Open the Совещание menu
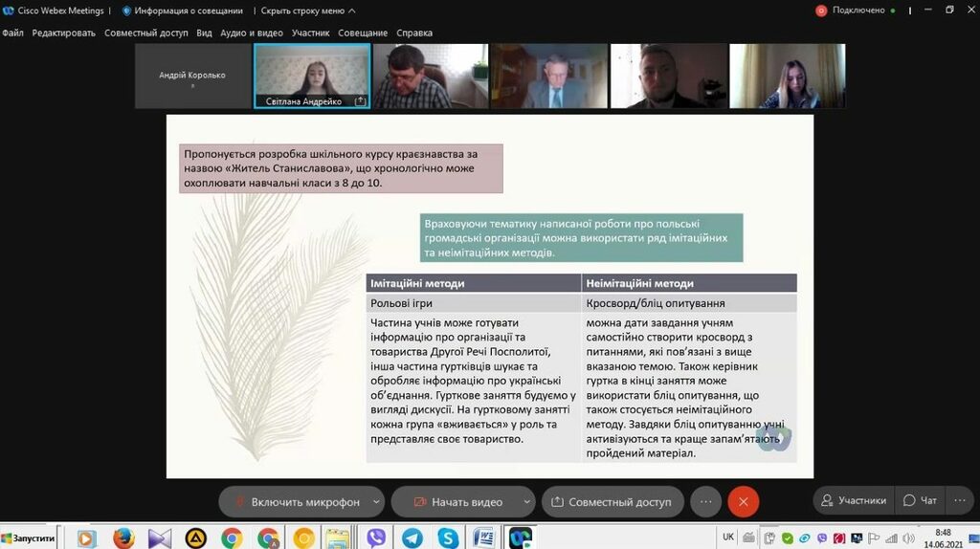The height and width of the screenshot is (549, 980). [x=363, y=33]
